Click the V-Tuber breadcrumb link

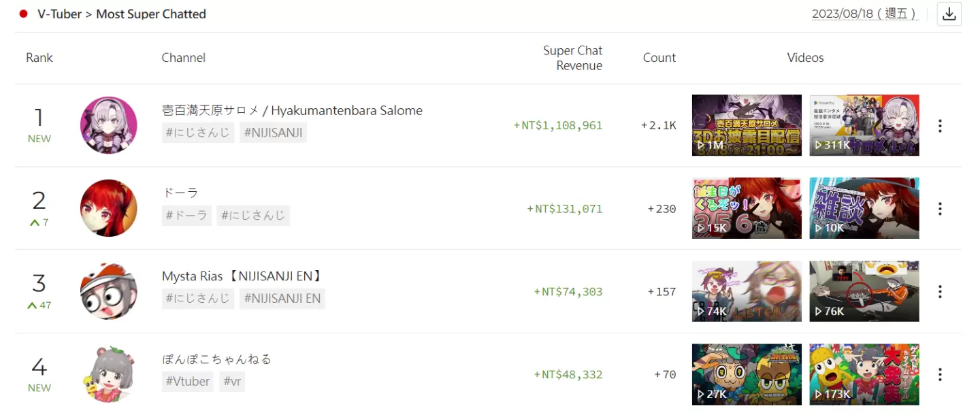(x=60, y=14)
